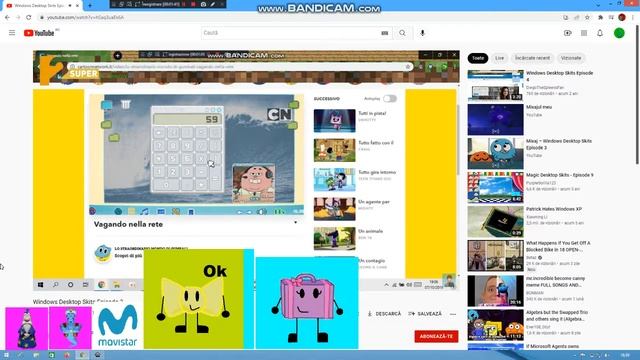Go back in the browser
Image resolution: width=640 pixels, height=360 pixels.
pos(7,18)
